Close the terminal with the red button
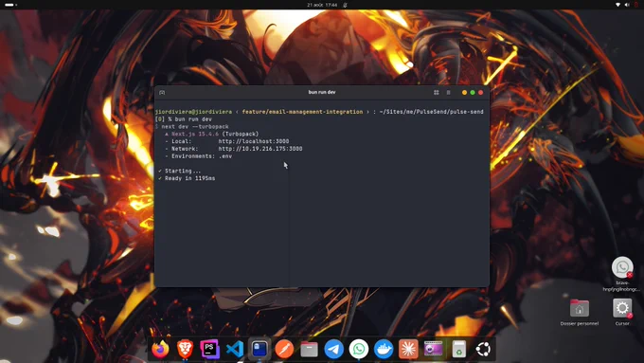Screen dimensions: 644x363 [x=481, y=93]
